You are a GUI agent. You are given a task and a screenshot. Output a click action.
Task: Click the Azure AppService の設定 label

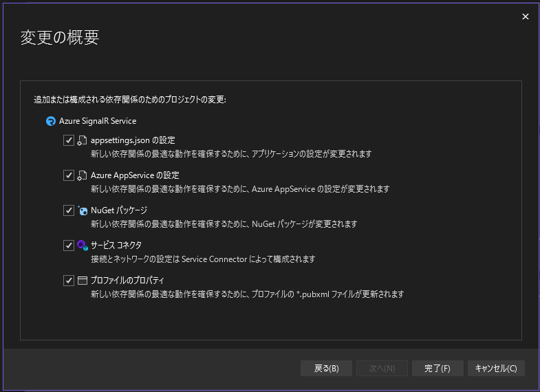(x=135, y=175)
